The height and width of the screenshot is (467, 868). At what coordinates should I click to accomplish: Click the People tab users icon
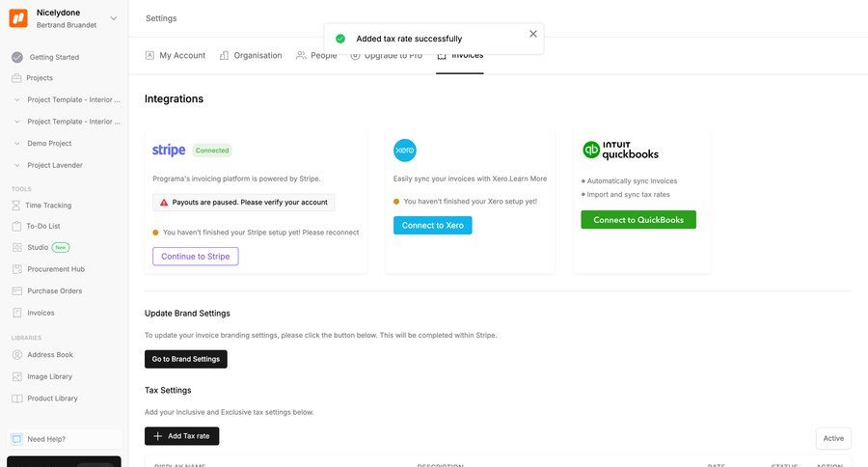point(301,55)
